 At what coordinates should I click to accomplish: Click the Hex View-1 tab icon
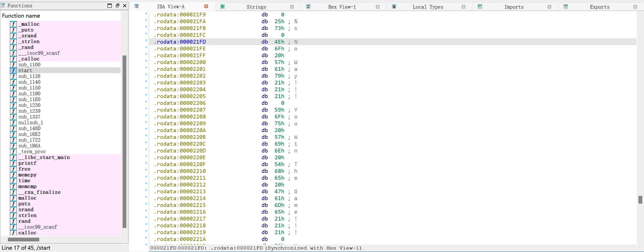308,7
